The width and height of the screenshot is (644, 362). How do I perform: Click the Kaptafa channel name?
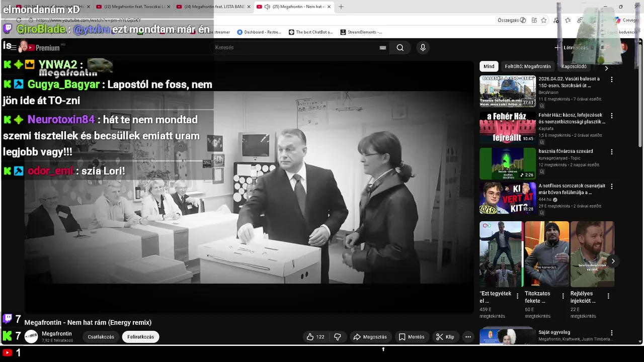coord(546,129)
